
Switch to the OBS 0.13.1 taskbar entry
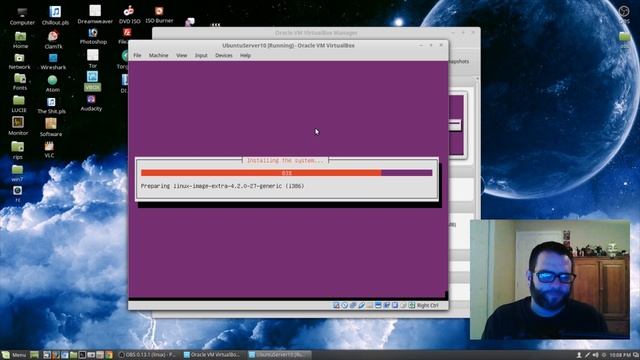(x=147, y=355)
